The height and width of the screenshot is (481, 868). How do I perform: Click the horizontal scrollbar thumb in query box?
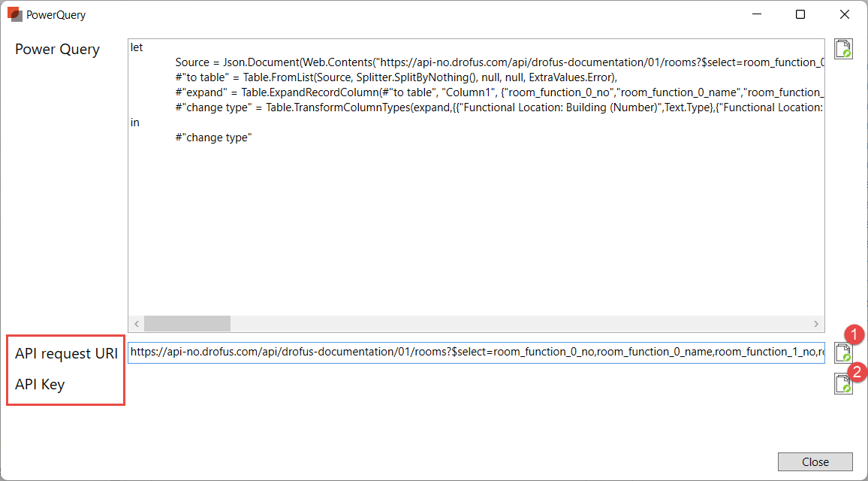coord(187,324)
